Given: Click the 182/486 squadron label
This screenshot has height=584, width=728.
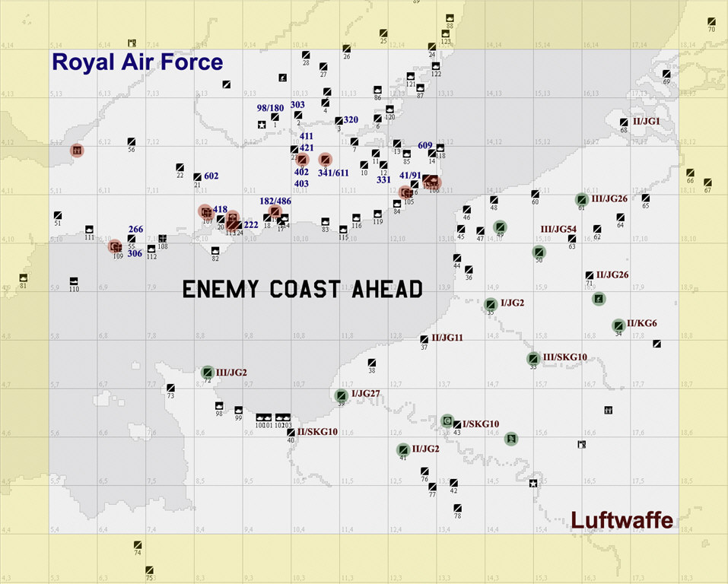Looking at the screenshot, I should click(x=275, y=201).
